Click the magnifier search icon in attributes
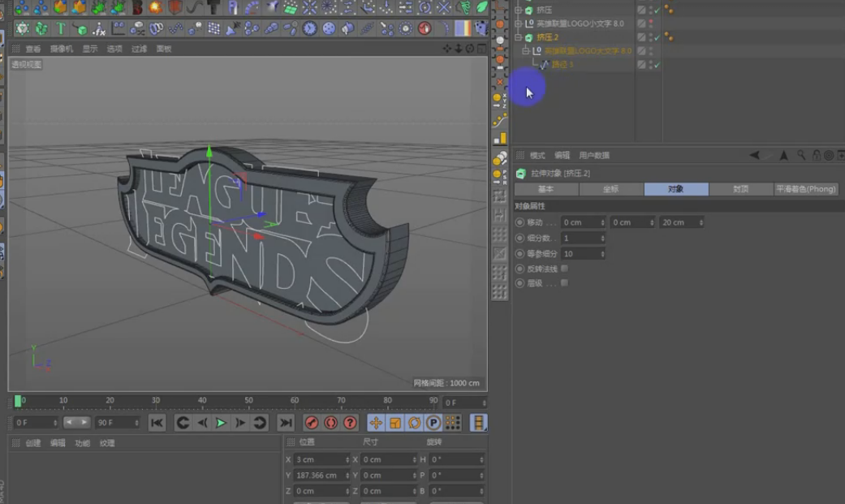The width and height of the screenshot is (845, 504). 801,155
